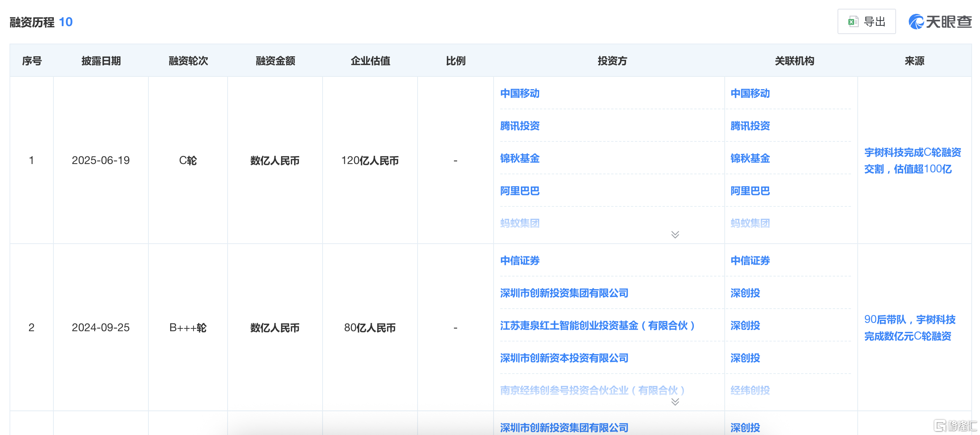The width and height of the screenshot is (980, 435).
Task: Expand investor list for 2024-09-25 B+++轮 row
Action: click(675, 402)
